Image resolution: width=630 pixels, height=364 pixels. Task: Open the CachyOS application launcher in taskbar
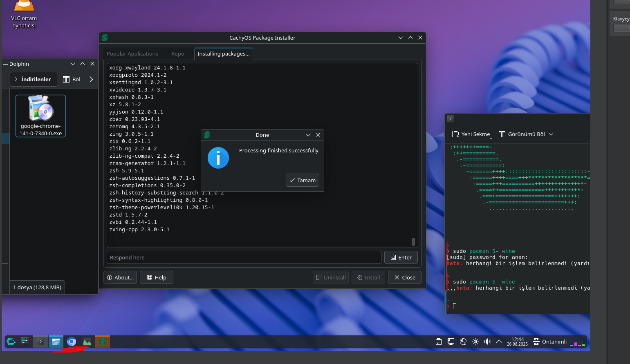11,342
